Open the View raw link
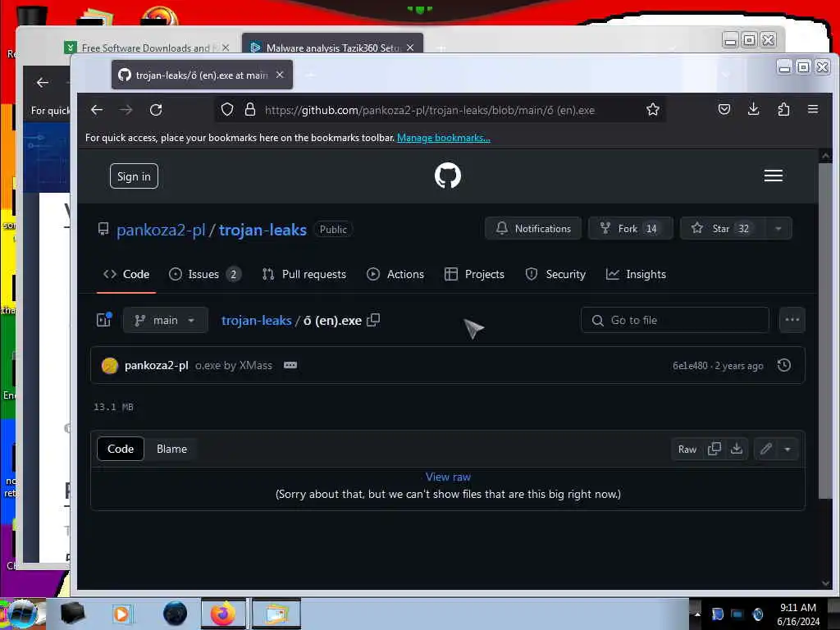 (448, 477)
